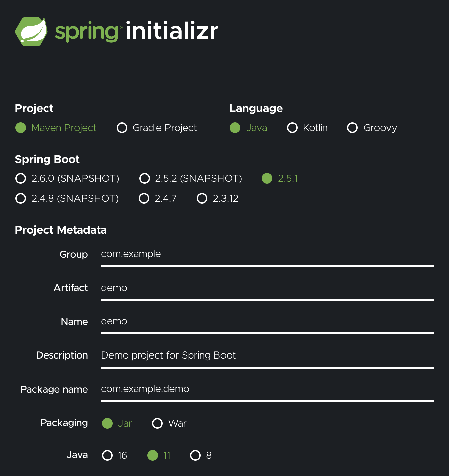Viewport: 449px width, 476px height.
Task: Click the Package name input
Action: tap(267, 389)
